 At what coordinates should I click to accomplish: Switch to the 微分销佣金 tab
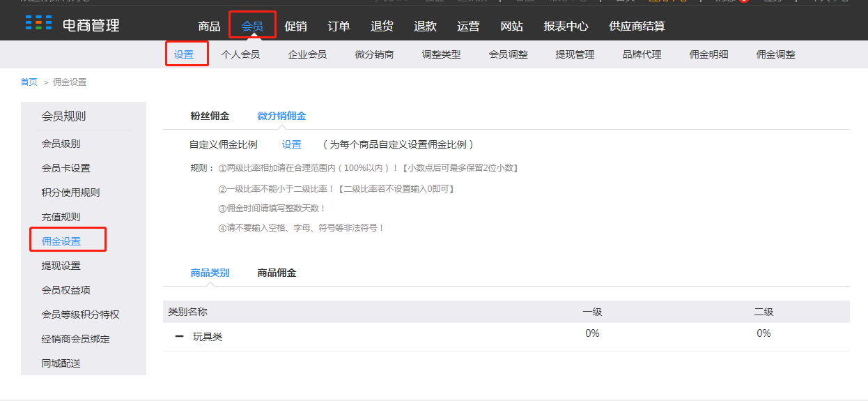281,116
